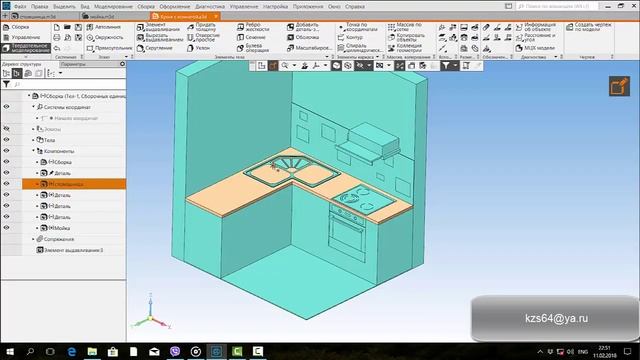640x360 pixels.
Task: Show hidden Эскизы via crossed eye
Action: coord(6,129)
